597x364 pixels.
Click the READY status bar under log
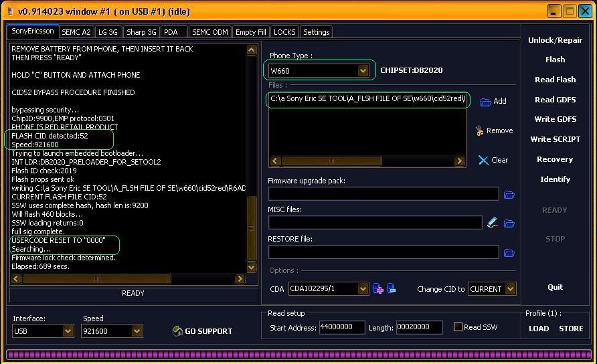133,293
